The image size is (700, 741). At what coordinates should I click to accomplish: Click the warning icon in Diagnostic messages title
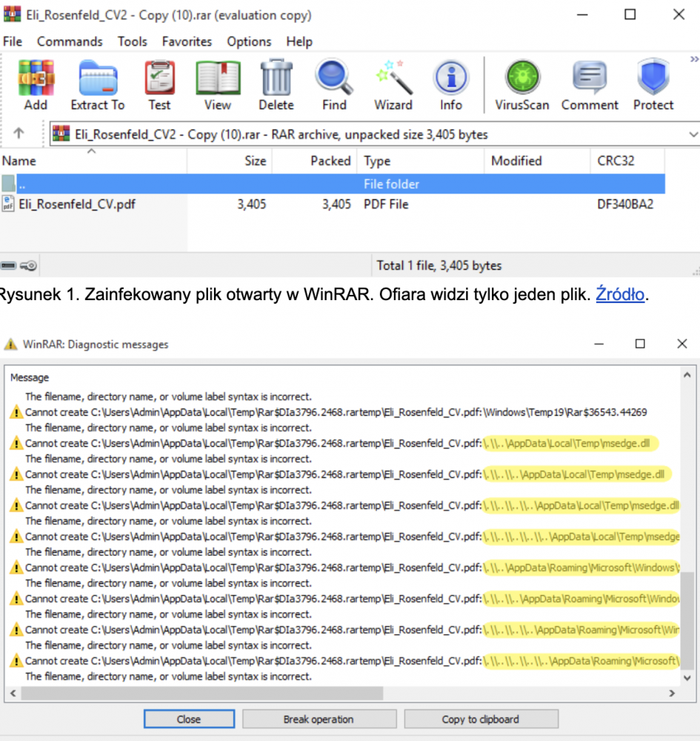click(x=10, y=345)
